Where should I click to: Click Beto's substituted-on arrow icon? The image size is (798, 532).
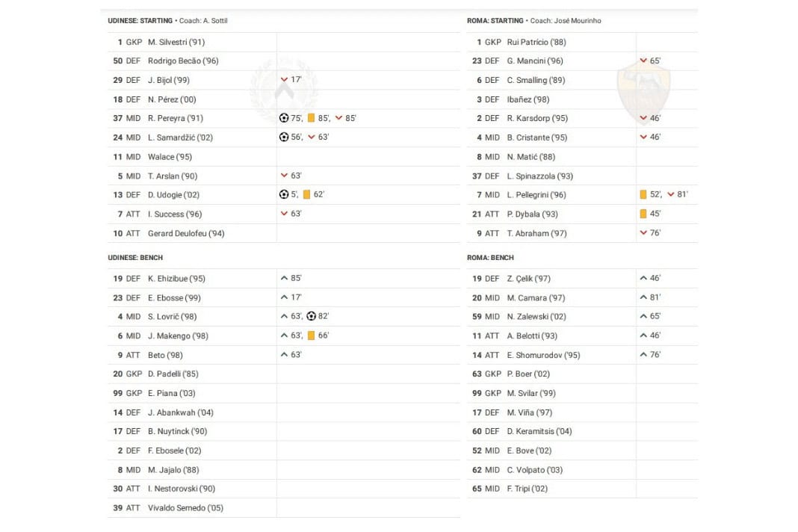coord(284,355)
